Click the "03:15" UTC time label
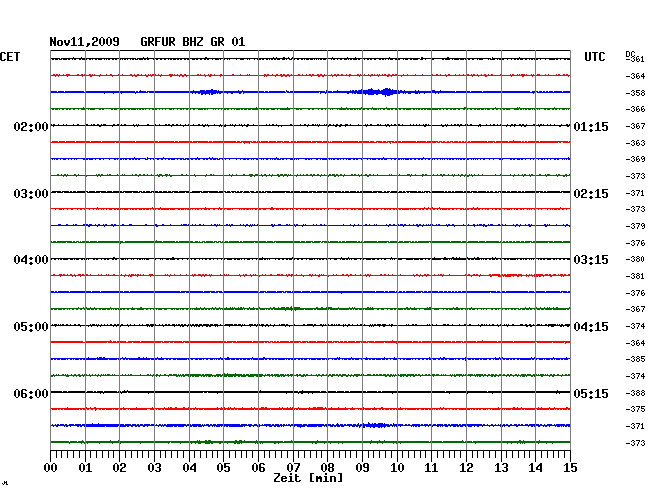Viewport: 650px width, 494px height. point(591,260)
